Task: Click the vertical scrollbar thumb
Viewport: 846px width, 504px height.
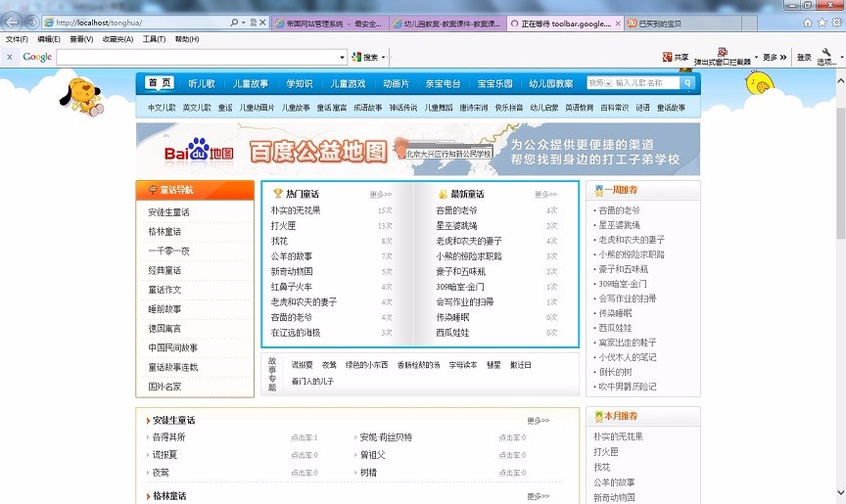Action: tap(840, 173)
